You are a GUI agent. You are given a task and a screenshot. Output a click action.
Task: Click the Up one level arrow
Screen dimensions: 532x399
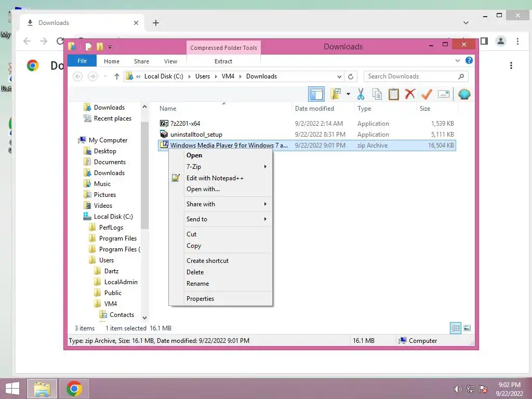117,76
